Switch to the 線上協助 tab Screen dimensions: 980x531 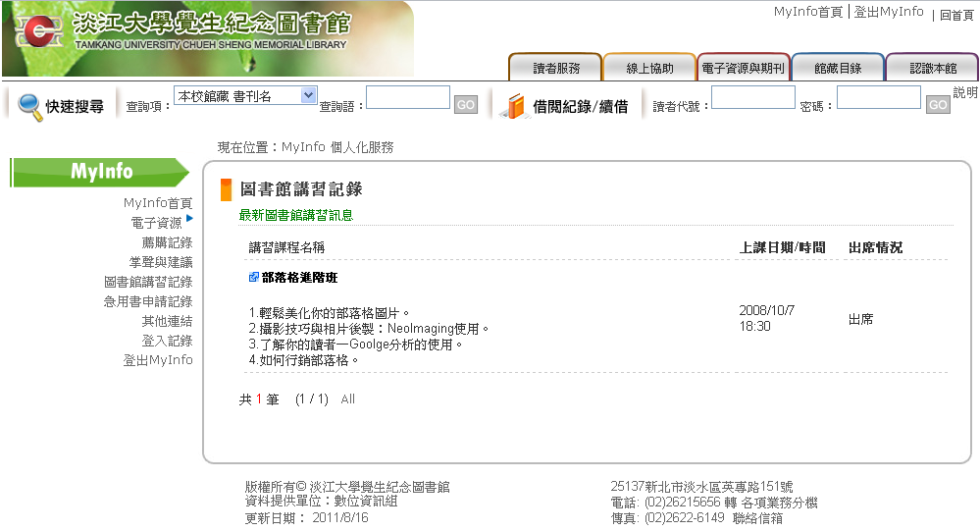649,68
